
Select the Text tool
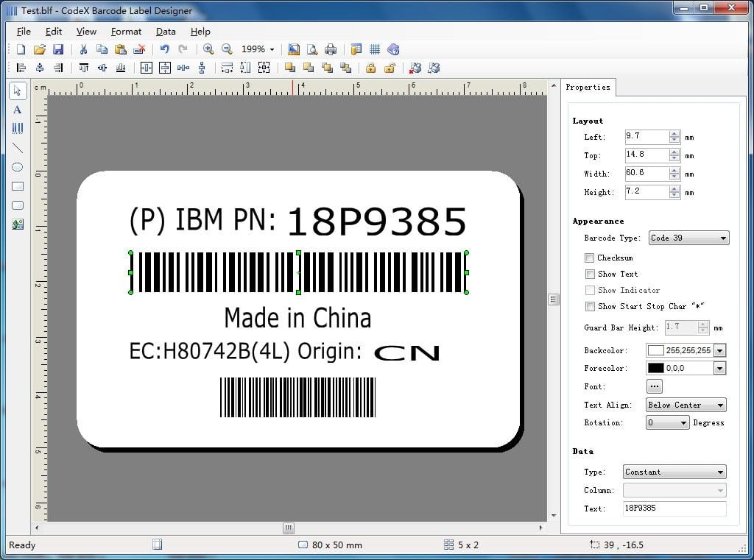pos(18,110)
